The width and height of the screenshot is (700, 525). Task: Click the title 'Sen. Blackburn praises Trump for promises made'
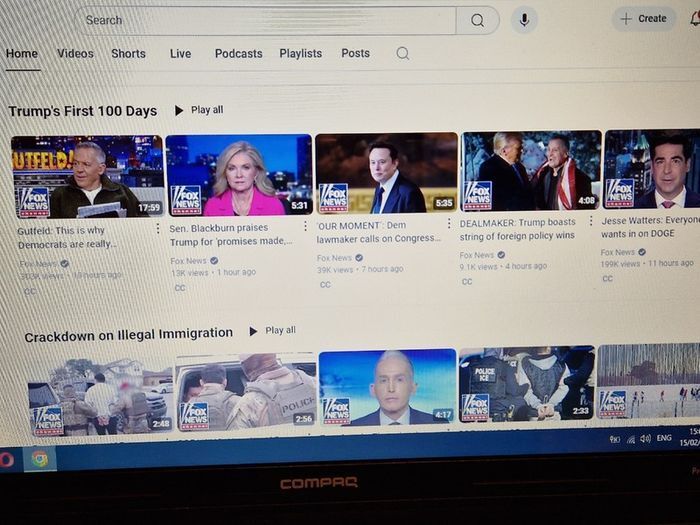pos(231,235)
